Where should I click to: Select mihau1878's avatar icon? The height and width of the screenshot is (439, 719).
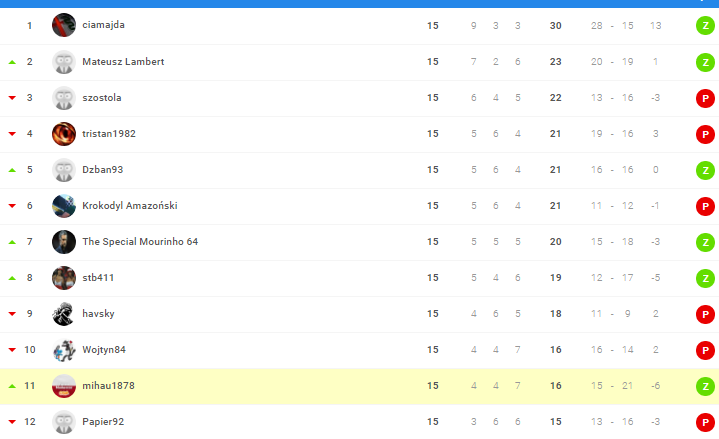[x=64, y=385]
